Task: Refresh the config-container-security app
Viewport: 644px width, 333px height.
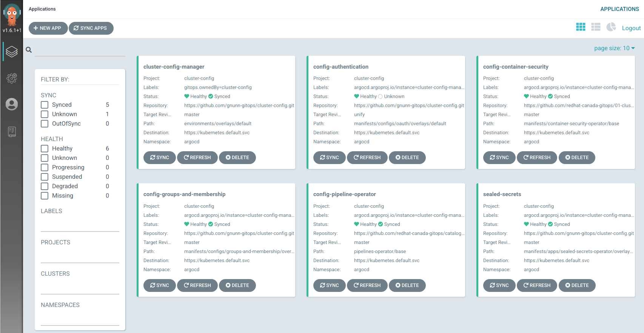Action: [537, 158]
